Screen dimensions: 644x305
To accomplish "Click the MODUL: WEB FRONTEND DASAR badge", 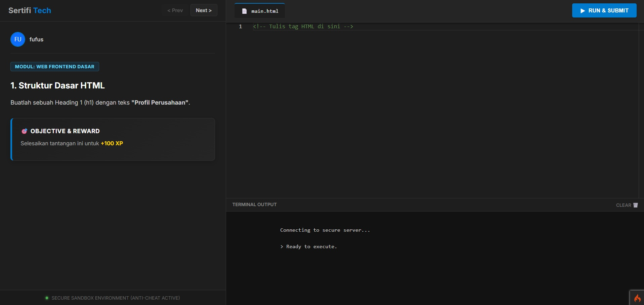I will coord(54,67).
